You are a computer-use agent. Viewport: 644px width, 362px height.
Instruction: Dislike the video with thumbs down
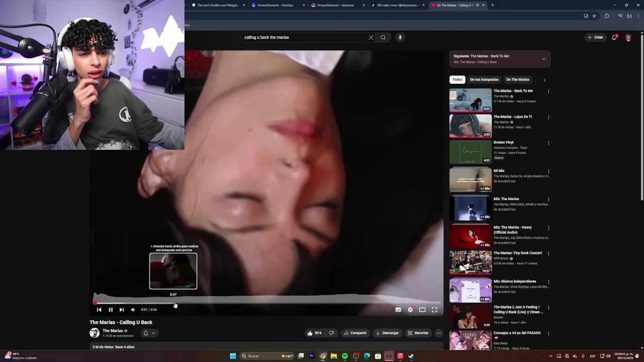tap(331, 333)
